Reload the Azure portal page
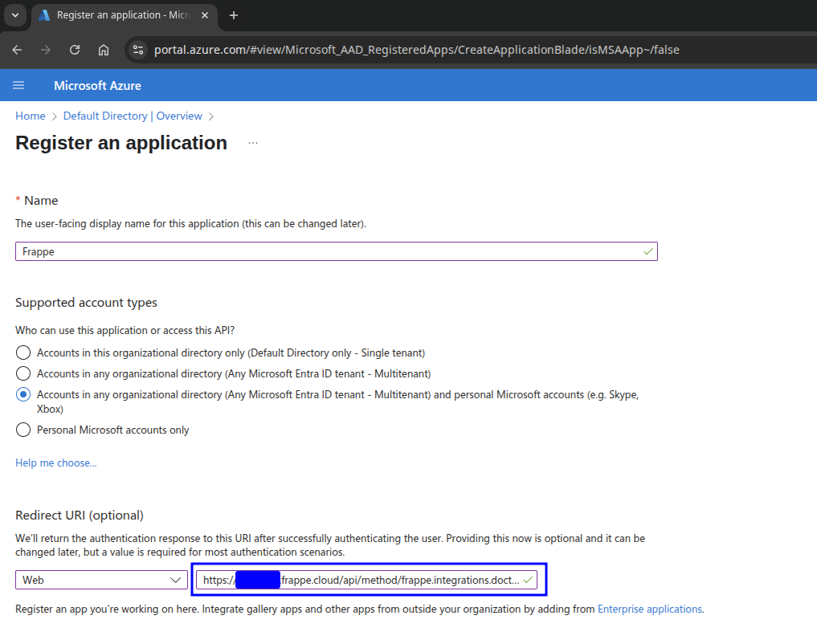 pos(75,50)
